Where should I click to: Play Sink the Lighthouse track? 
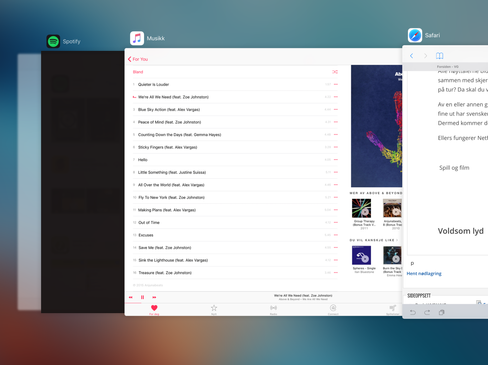[236, 260]
